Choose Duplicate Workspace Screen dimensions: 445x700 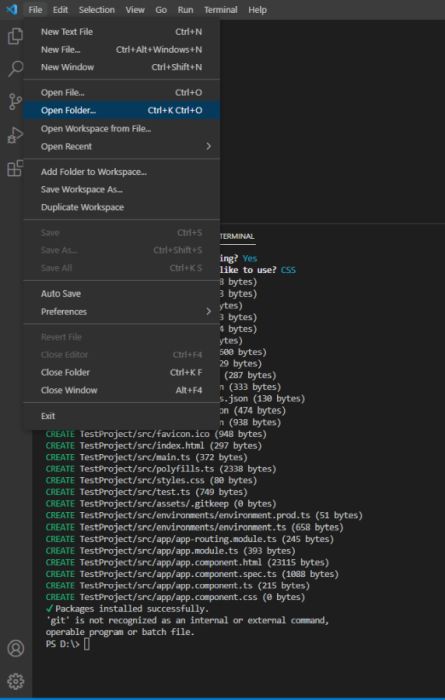click(x=121, y=208)
